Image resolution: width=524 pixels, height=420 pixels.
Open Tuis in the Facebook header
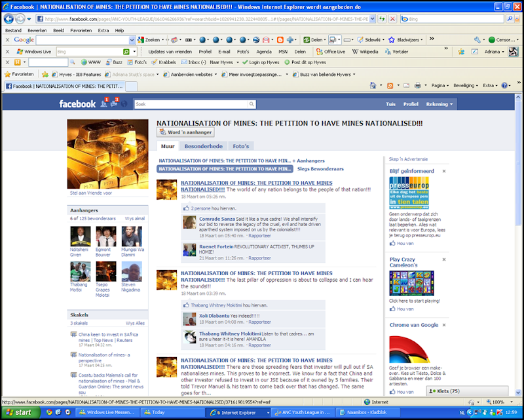pos(390,104)
